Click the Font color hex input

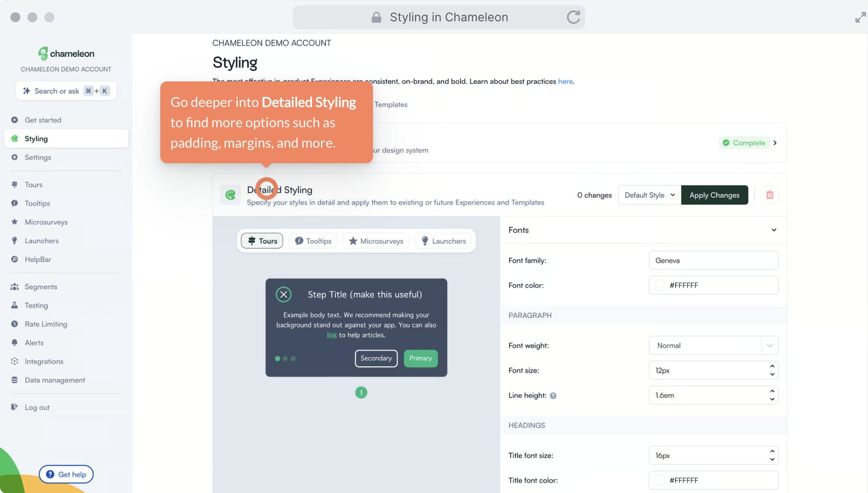click(x=713, y=285)
